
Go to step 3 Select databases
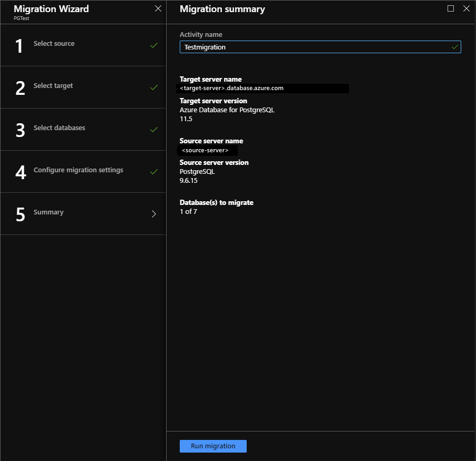83,130
